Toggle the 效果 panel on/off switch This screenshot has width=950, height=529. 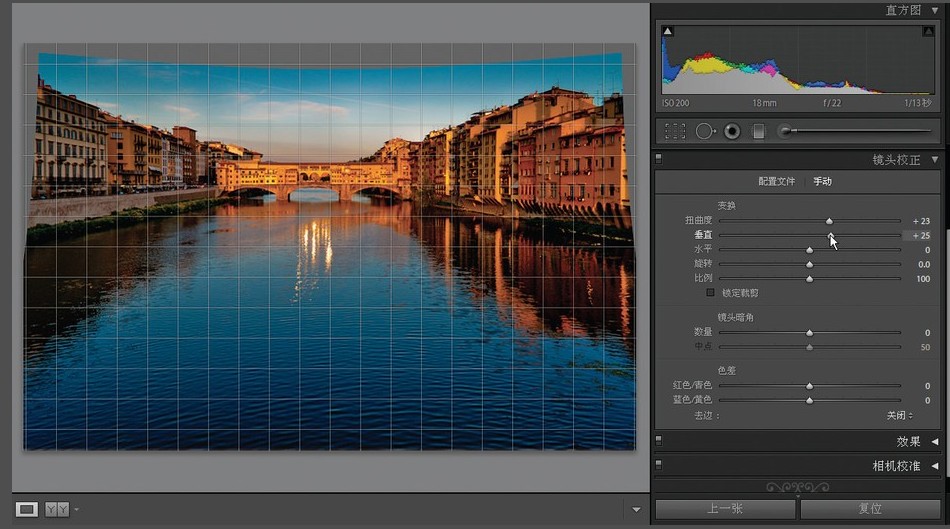click(659, 441)
